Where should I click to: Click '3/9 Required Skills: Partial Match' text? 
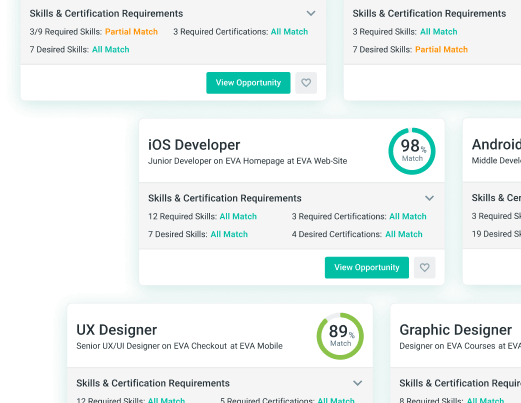pos(94,32)
